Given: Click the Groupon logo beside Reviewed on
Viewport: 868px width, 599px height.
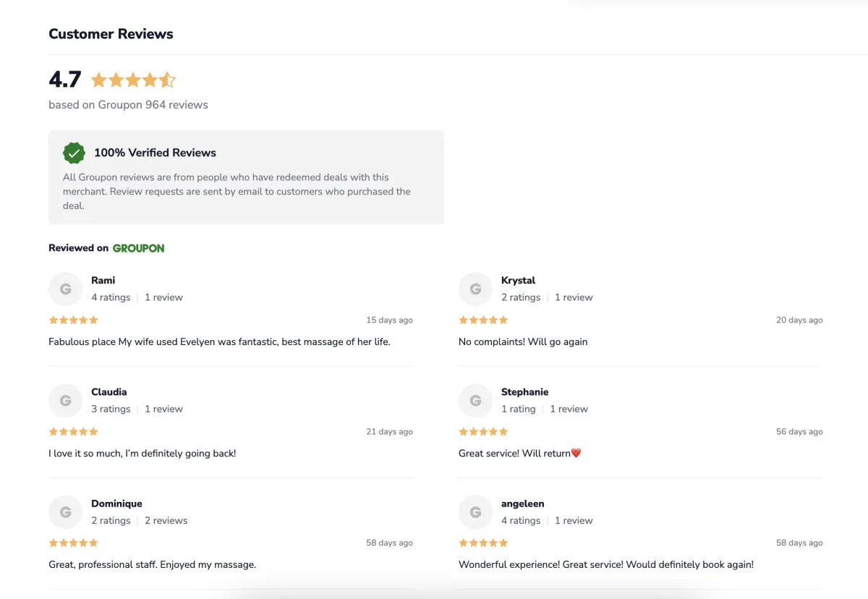Looking at the screenshot, I should (138, 248).
